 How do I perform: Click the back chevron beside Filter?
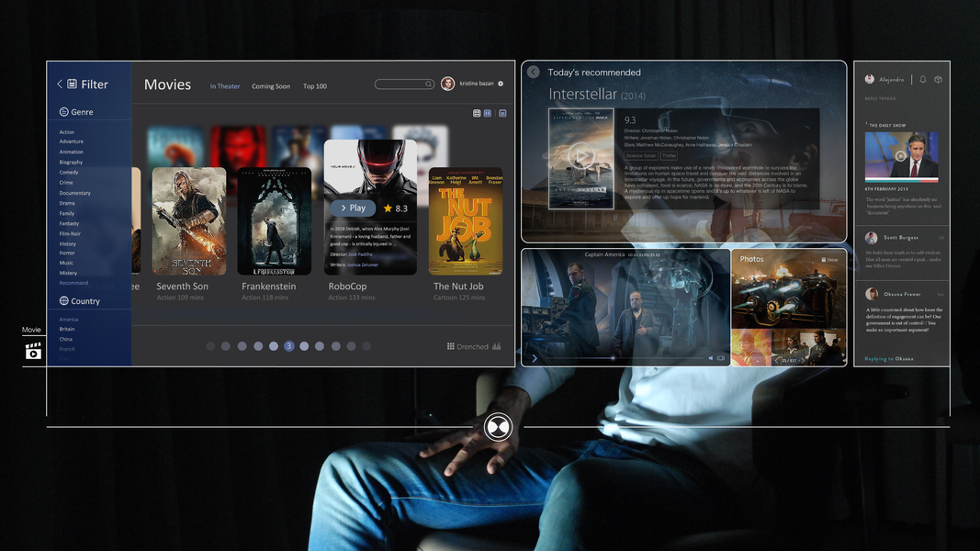point(60,84)
